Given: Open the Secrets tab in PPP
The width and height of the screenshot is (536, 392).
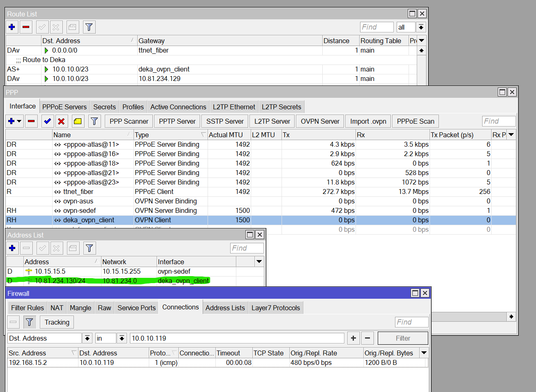Looking at the screenshot, I should click(104, 107).
